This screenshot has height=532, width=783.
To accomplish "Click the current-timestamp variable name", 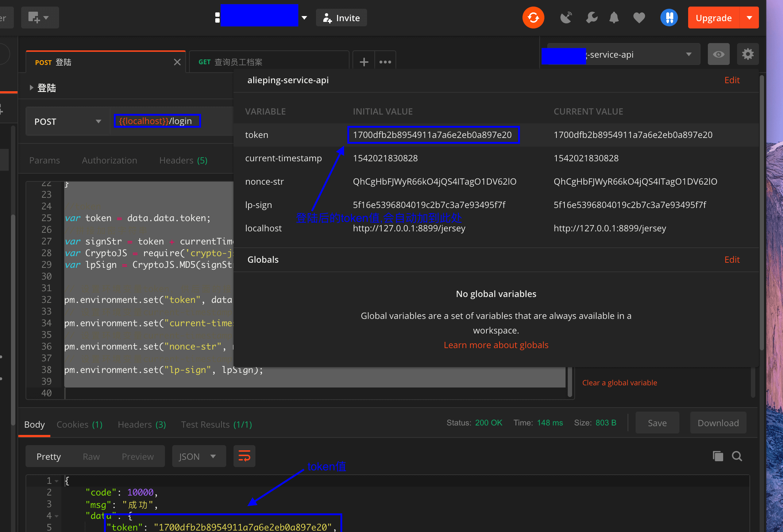I will pos(283,158).
